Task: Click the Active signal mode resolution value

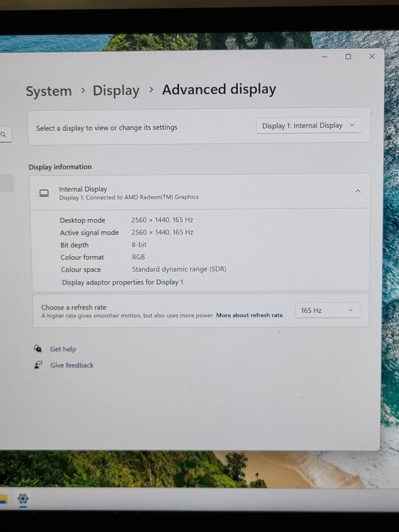Action: tap(162, 232)
